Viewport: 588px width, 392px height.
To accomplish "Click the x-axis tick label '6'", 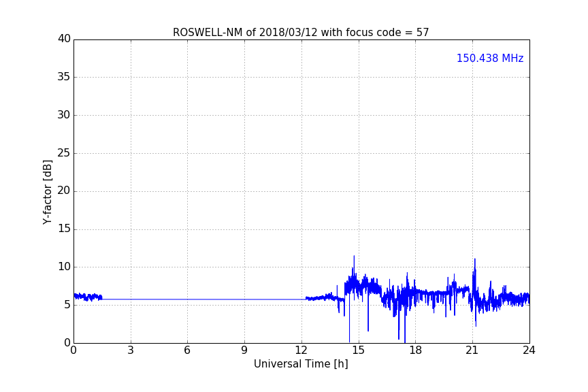I will (187, 350).
